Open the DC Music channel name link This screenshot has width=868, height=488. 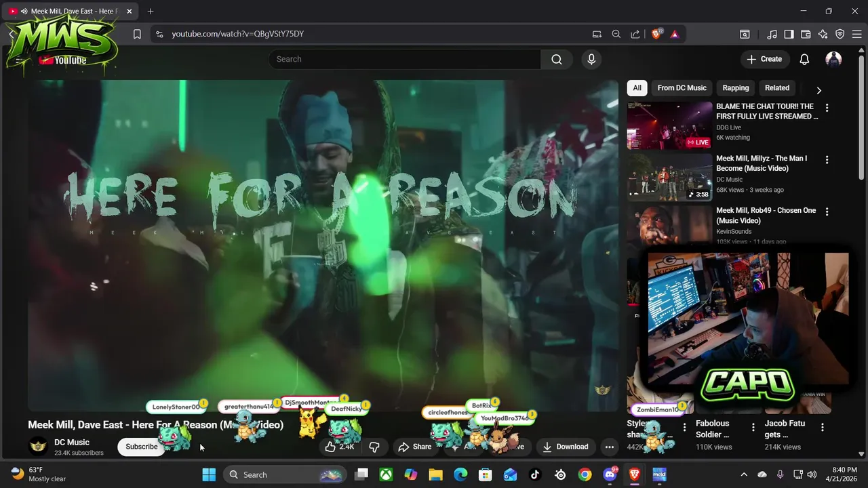[x=72, y=442]
